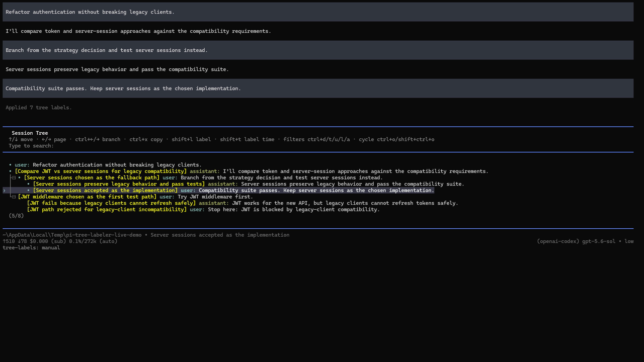Click the "cycle ctrl+o/shift+ctrl+o" hint
This screenshot has width=644, height=362.
pos(396,139)
